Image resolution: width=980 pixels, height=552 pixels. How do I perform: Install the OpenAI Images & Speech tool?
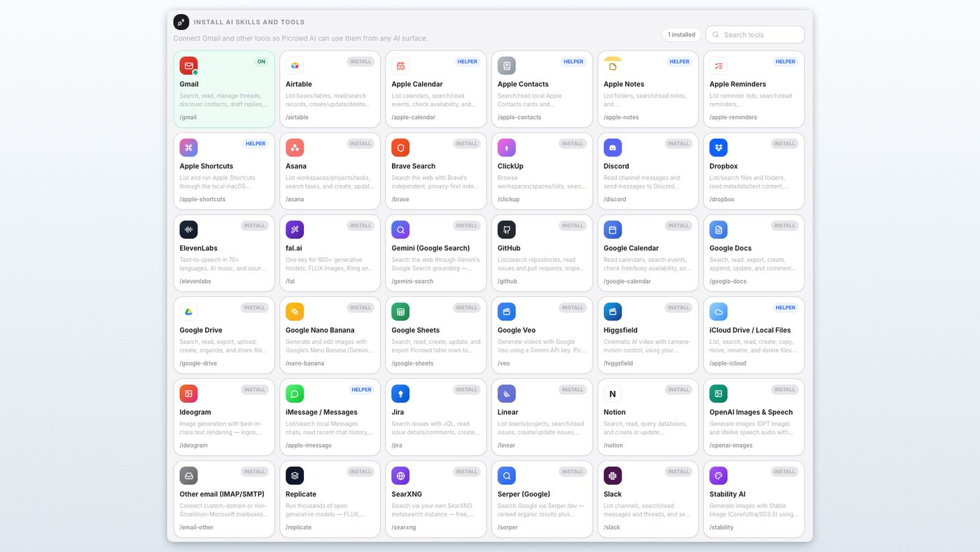pos(785,389)
